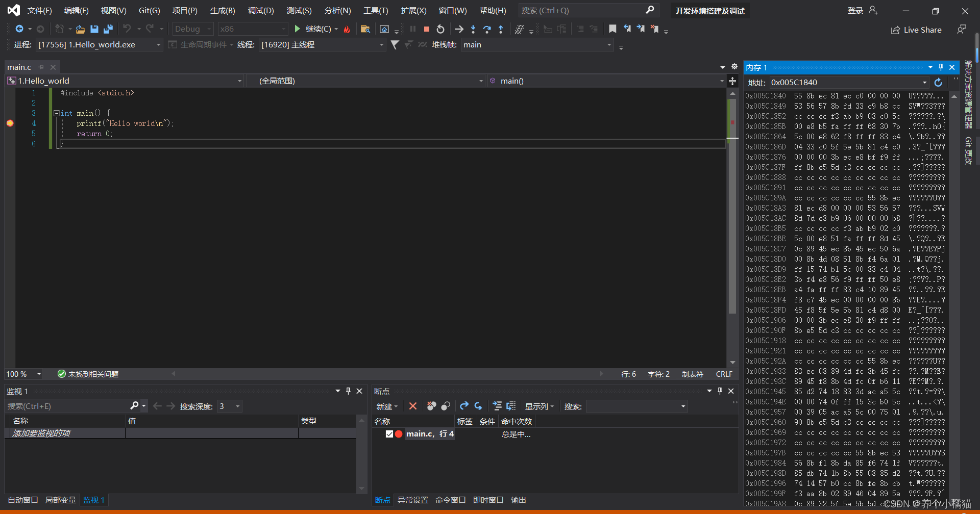This screenshot has width=980, height=514.
Task: Click the Save main.c floppy icon
Action: coord(94,29)
